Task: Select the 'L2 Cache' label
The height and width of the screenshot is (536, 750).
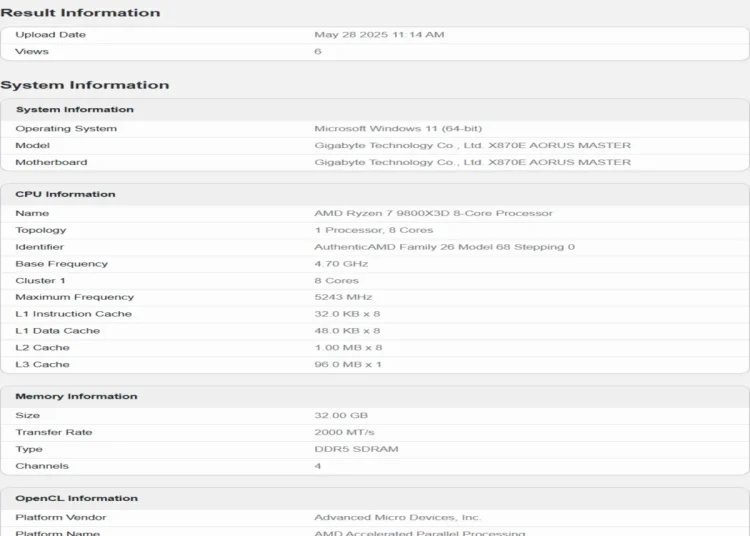Action: pyautogui.click(x=42, y=348)
